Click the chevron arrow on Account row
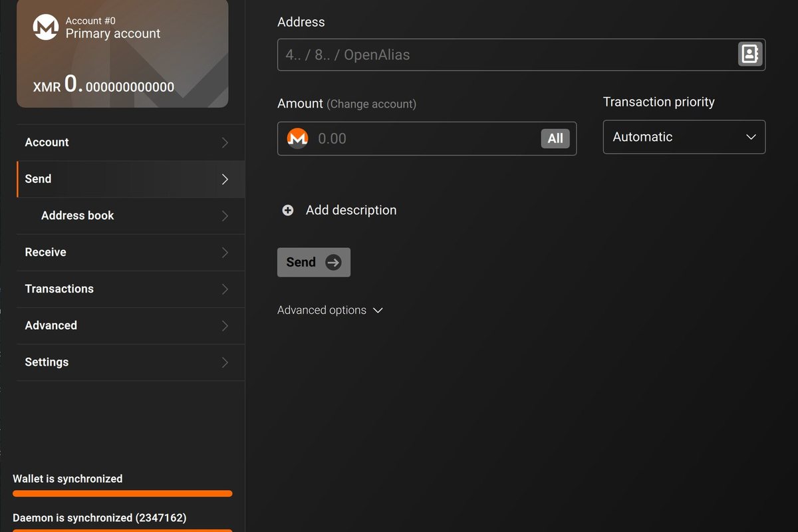 [x=225, y=142]
